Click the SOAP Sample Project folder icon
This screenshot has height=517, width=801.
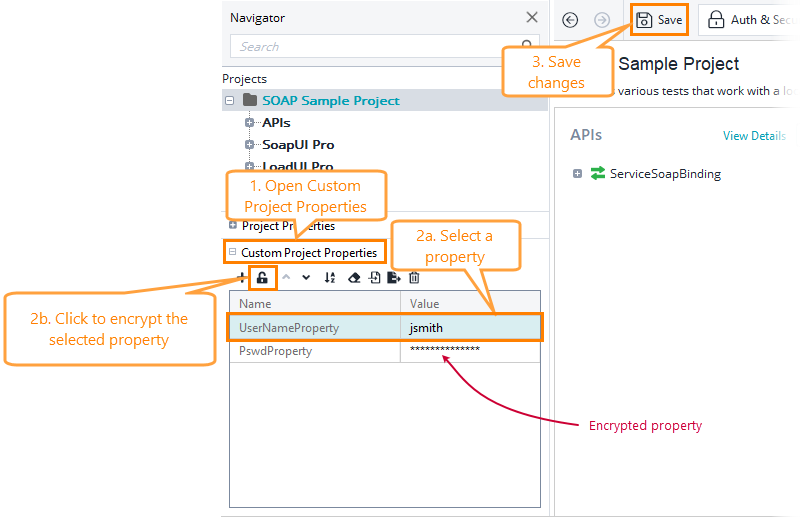(250, 100)
